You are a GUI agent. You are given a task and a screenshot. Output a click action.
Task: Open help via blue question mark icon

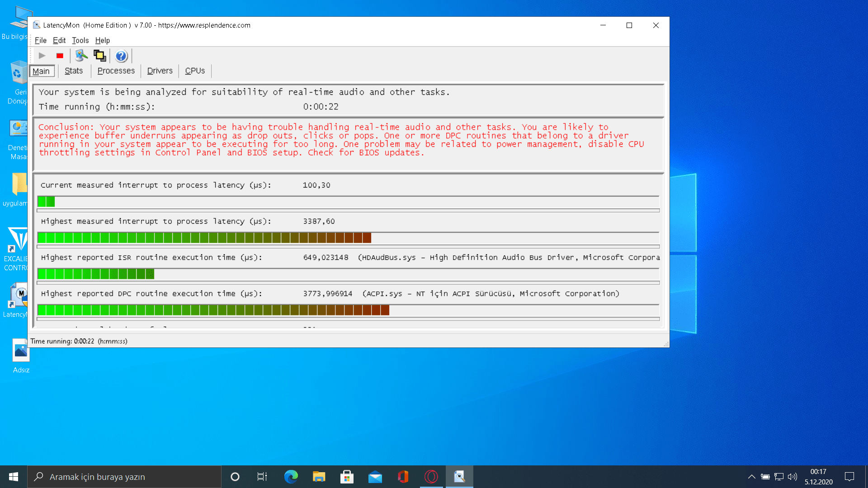click(x=121, y=56)
